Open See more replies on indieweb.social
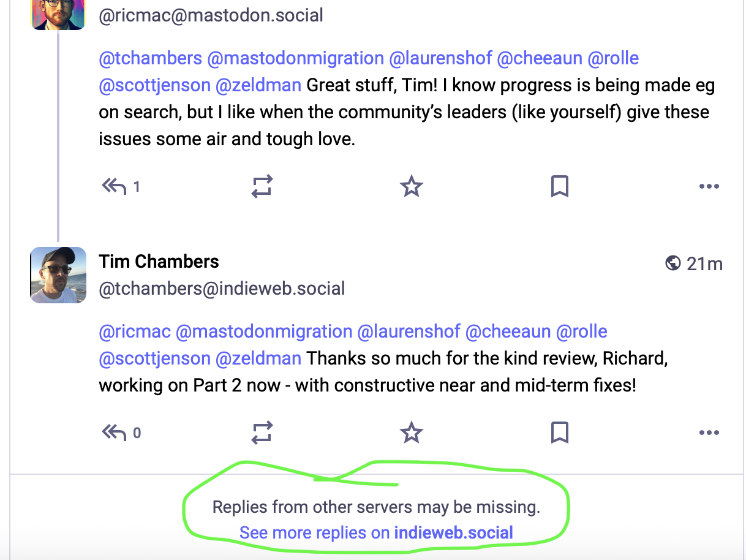746x560 pixels. pyautogui.click(x=376, y=532)
